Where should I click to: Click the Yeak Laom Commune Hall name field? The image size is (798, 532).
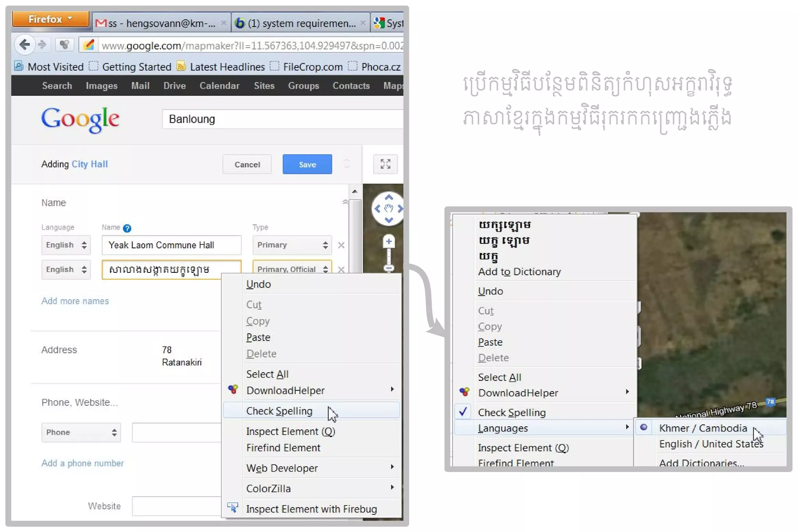(171, 245)
